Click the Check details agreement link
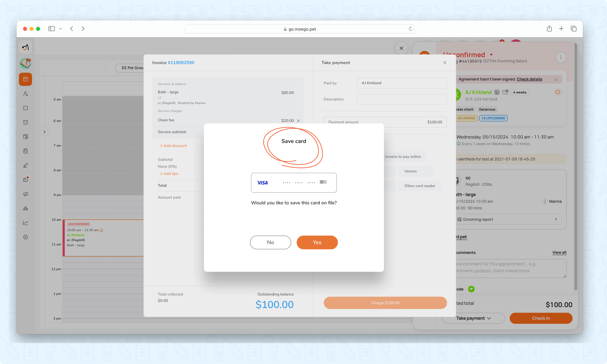Image resolution: width=607 pixels, height=364 pixels. (529, 79)
